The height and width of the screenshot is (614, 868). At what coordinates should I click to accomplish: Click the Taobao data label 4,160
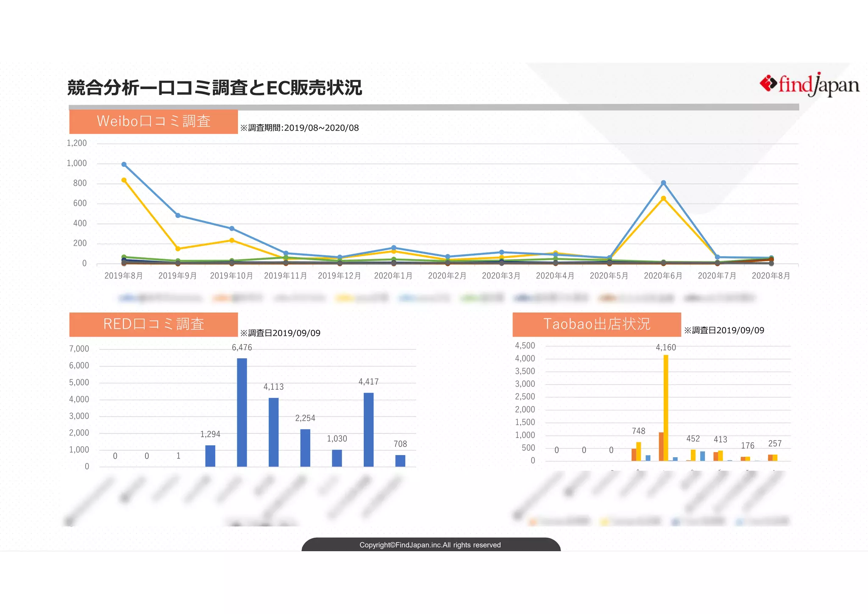(x=666, y=348)
